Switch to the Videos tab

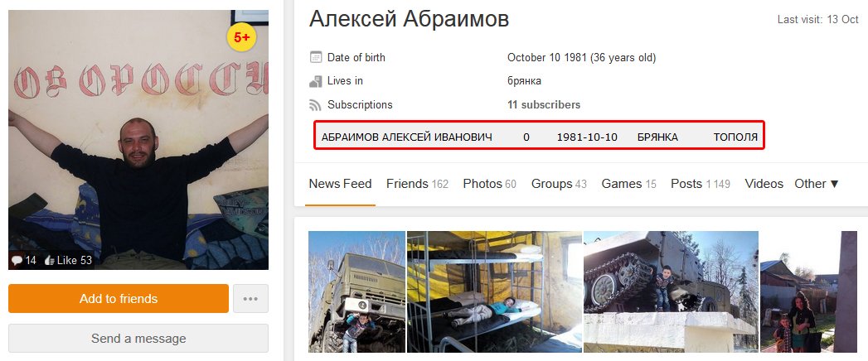point(764,184)
